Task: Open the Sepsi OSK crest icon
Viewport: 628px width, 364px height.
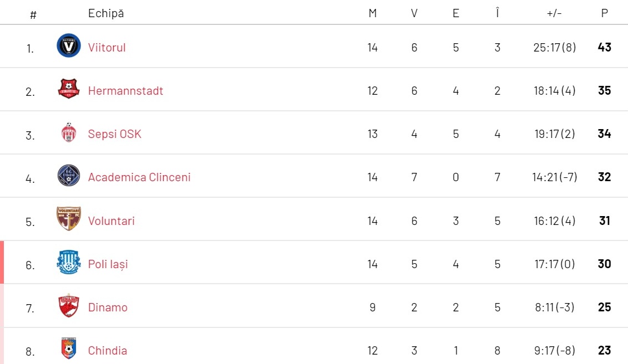Action: (x=68, y=132)
